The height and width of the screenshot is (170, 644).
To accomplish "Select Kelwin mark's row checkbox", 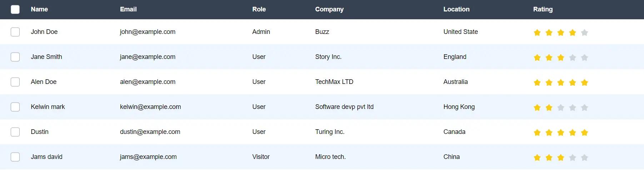I will tap(15, 107).
